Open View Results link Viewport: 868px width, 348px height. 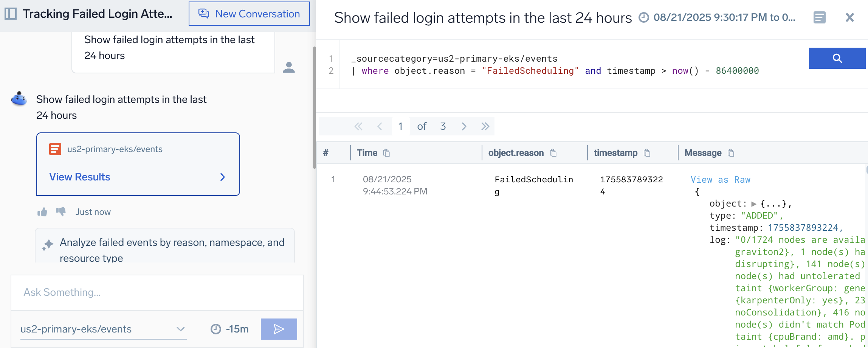click(80, 177)
